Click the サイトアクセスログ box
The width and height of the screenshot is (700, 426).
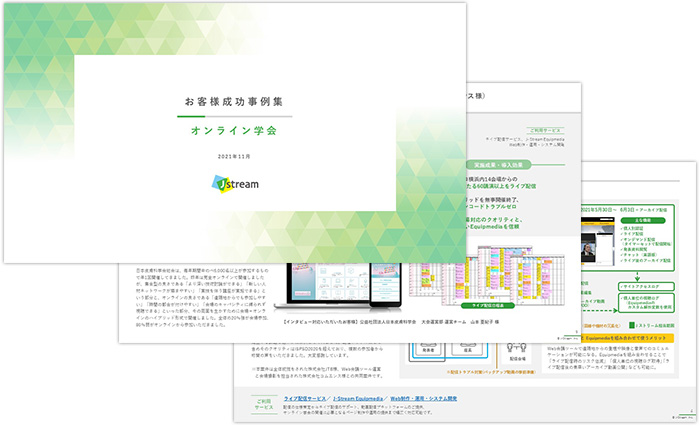point(646,286)
